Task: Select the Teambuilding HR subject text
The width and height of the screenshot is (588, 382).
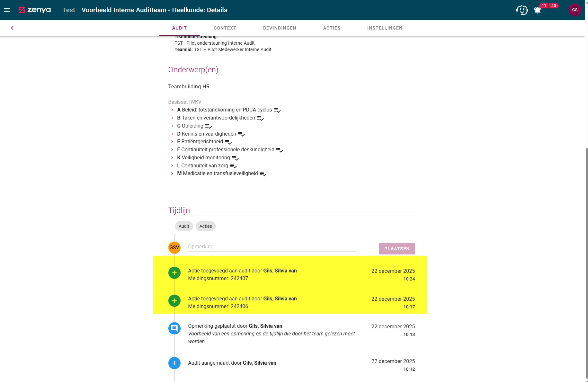Action: 189,86
